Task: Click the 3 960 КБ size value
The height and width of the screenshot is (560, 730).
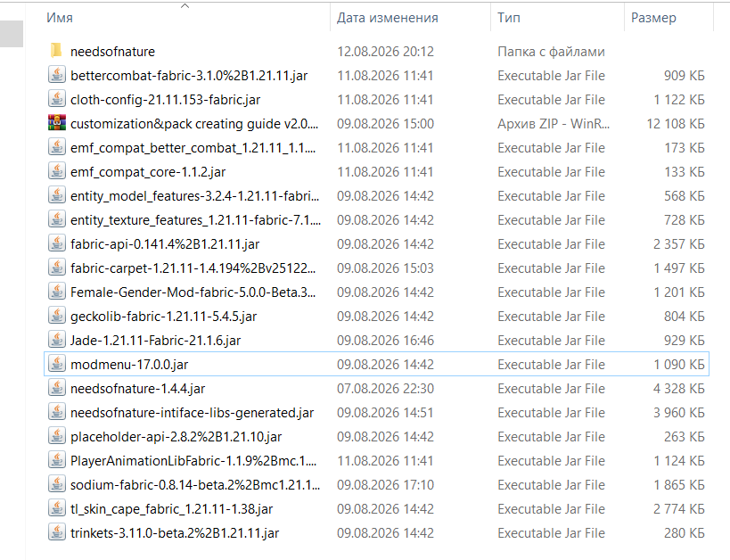Action: pyautogui.click(x=679, y=413)
